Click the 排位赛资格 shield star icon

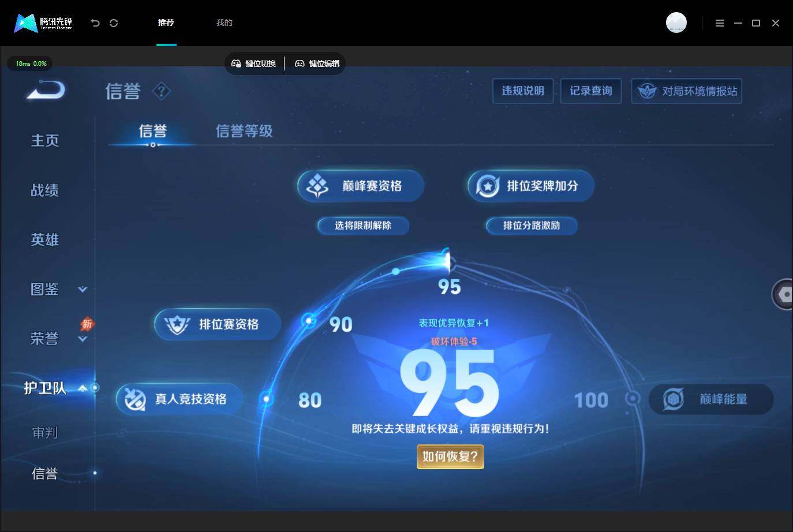pos(177,324)
